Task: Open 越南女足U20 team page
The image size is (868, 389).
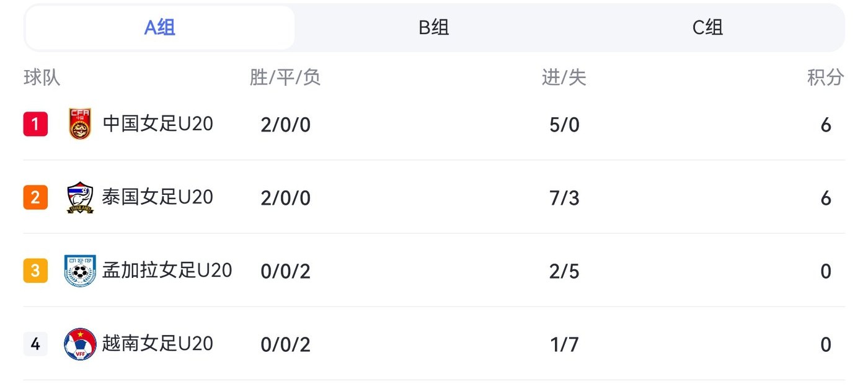Action: 157,344
